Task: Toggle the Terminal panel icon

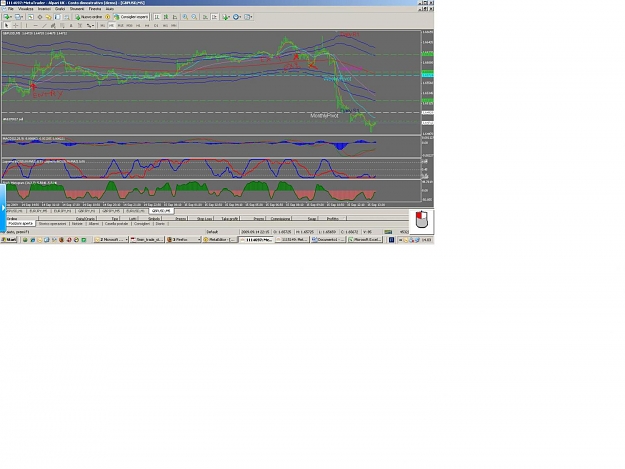Action: (57, 17)
